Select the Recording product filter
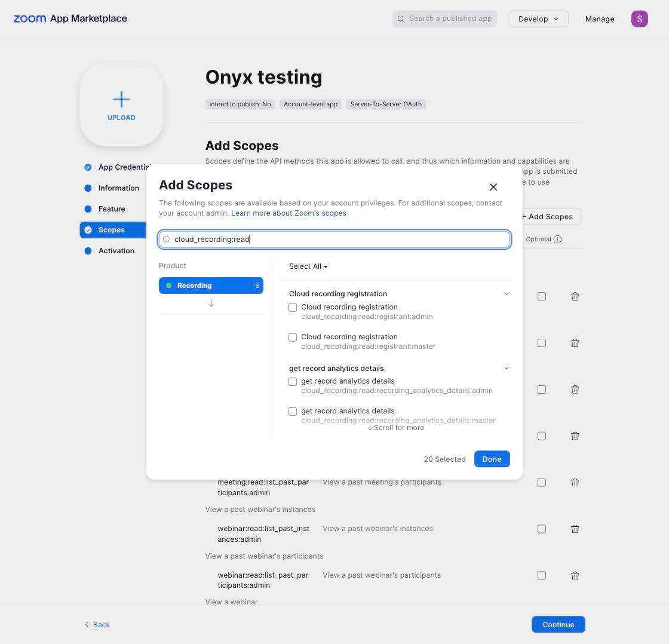Viewport: 669px width, 644px height. (211, 286)
